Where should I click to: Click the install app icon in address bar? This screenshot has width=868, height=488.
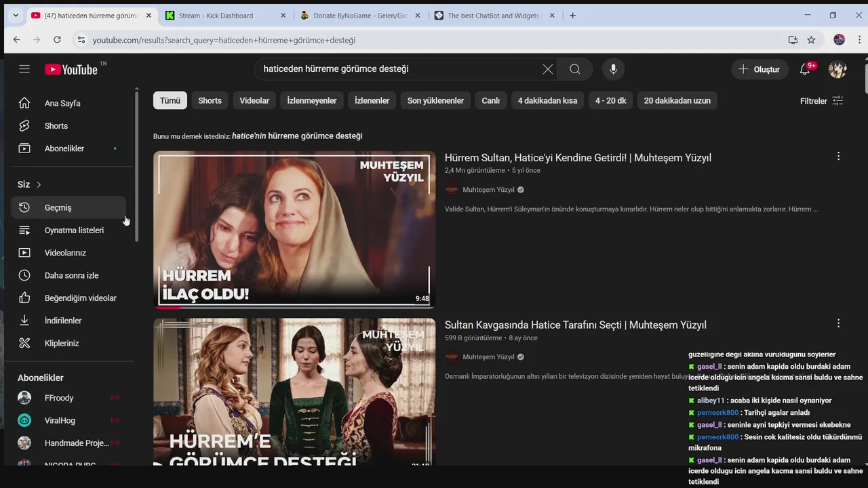tap(793, 40)
